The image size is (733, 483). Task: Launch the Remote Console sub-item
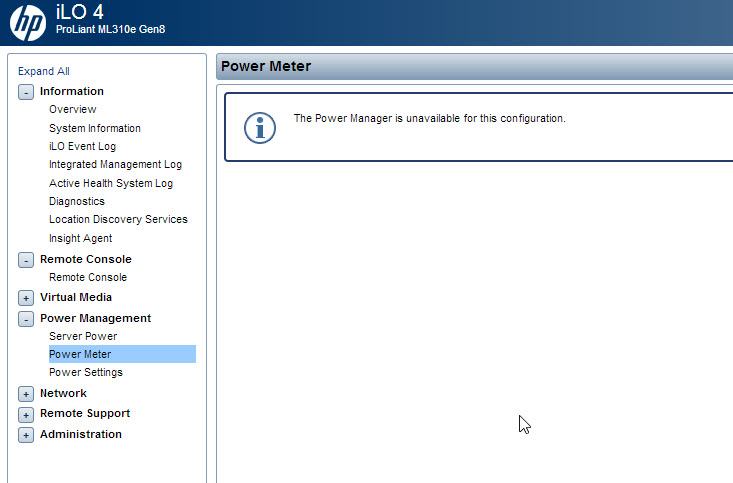tap(88, 277)
